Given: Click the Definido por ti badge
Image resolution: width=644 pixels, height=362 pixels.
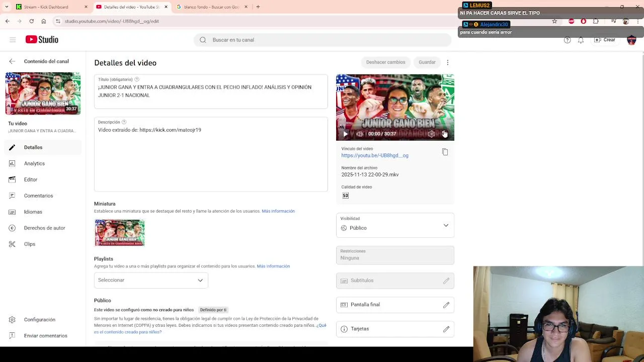Looking at the screenshot, I should tap(213, 310).
